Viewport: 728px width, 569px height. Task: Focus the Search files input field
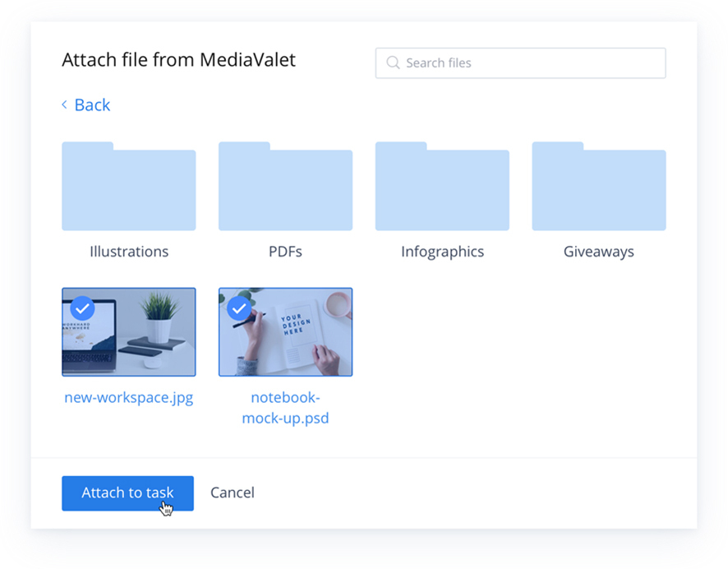pos(520,62)
